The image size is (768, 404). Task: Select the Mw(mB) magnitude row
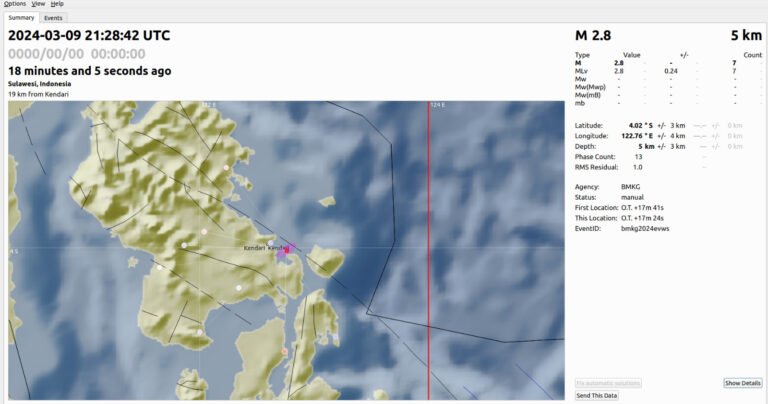(668, 95)
